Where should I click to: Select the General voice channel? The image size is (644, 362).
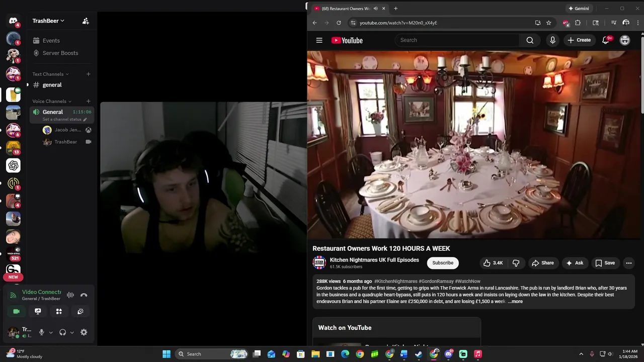(61, 115)
